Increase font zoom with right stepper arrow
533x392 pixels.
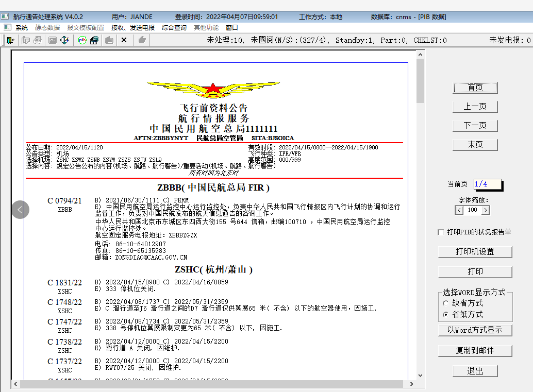(x=486, y=210)
